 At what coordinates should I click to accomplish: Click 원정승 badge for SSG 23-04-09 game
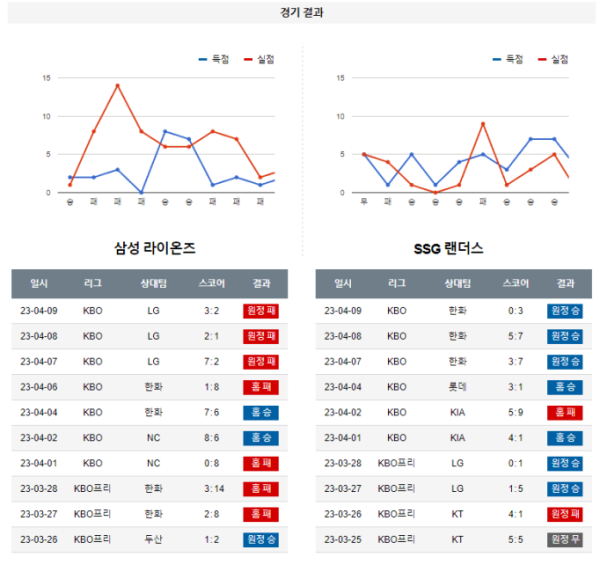coord(565,311)
